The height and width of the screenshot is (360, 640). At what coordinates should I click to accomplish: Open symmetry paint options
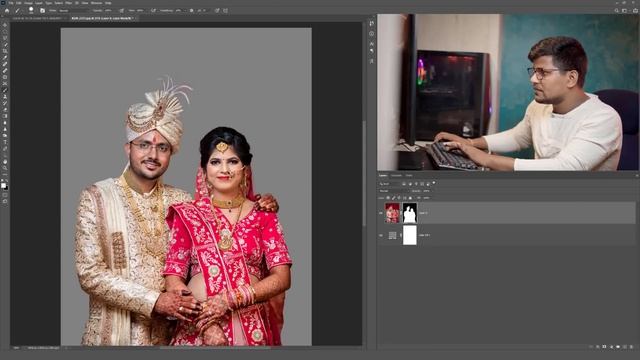pyautogui.click(x=226, y=11)
